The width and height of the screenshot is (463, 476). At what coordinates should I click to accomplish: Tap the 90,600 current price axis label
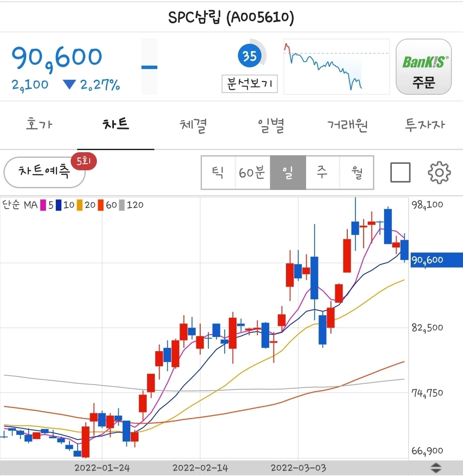436,260
